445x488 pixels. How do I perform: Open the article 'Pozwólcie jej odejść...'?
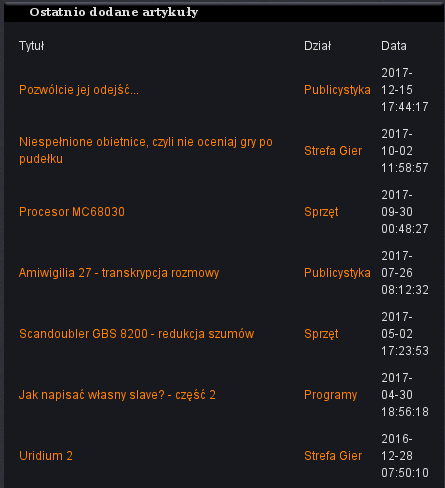(79, 90)
